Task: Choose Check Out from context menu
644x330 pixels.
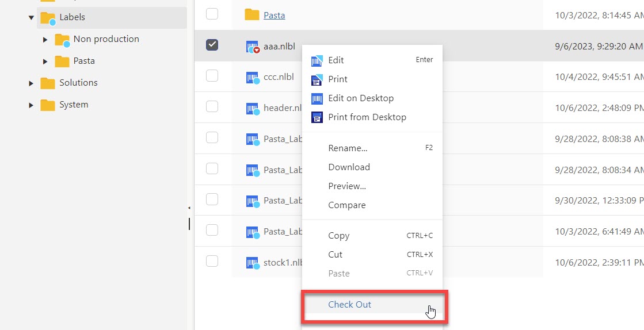Action: (x=349, y=305)
